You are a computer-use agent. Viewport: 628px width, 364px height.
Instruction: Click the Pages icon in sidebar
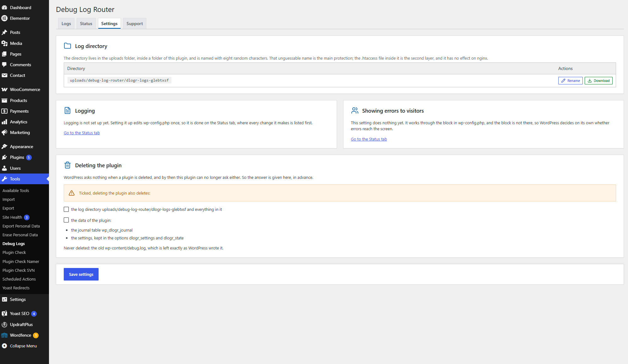tap(4, 54)
